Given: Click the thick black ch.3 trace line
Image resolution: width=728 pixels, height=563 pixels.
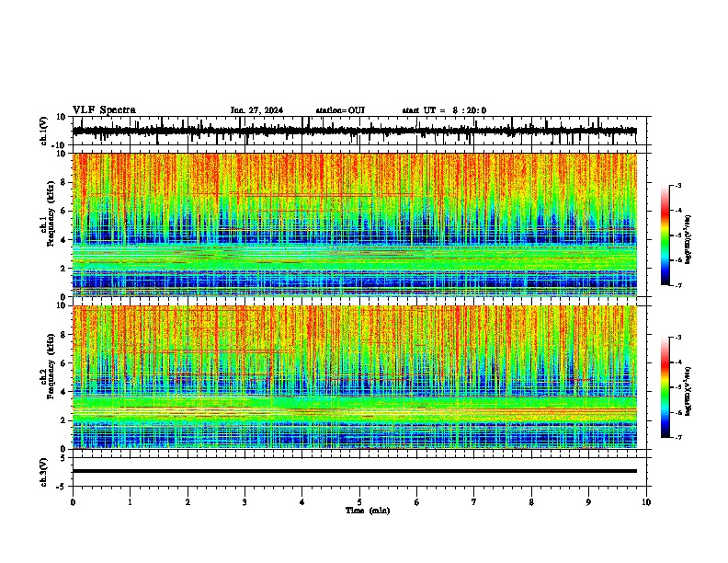Looking at the screenshot, I should click(355, 471).
